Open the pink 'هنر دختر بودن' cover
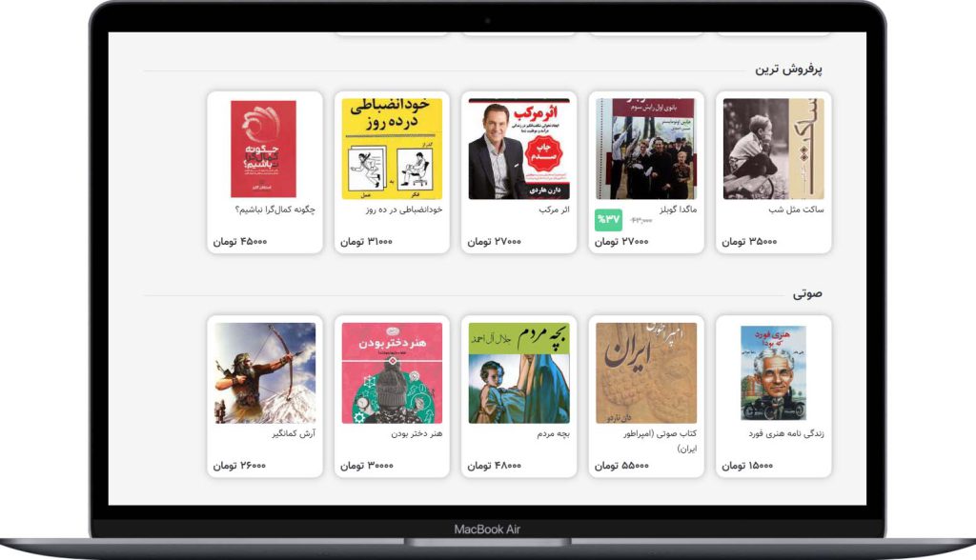976x560 pixels. tap(392, 372)
